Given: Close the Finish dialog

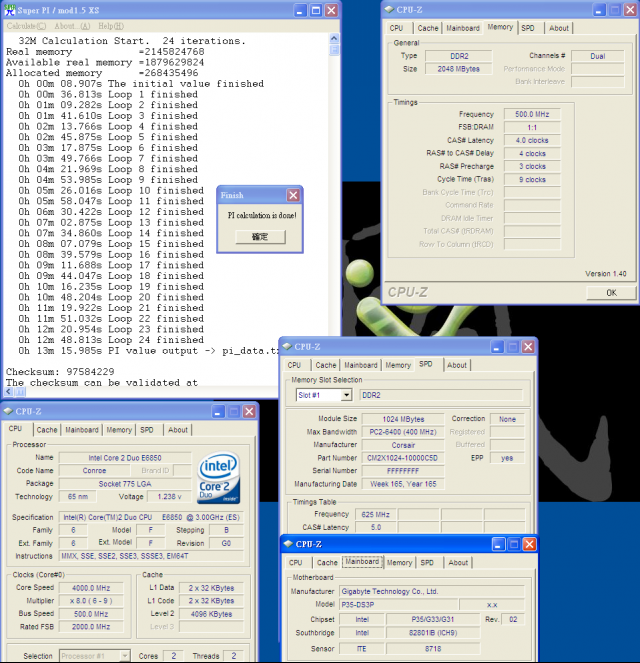Looking at the screenshot, I should [x=293, y=195].
